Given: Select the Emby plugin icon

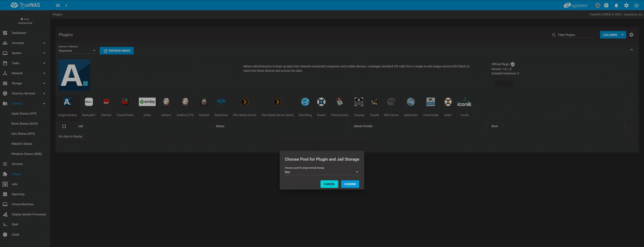Looking at the screenshot, I should [x=147, y=102].
